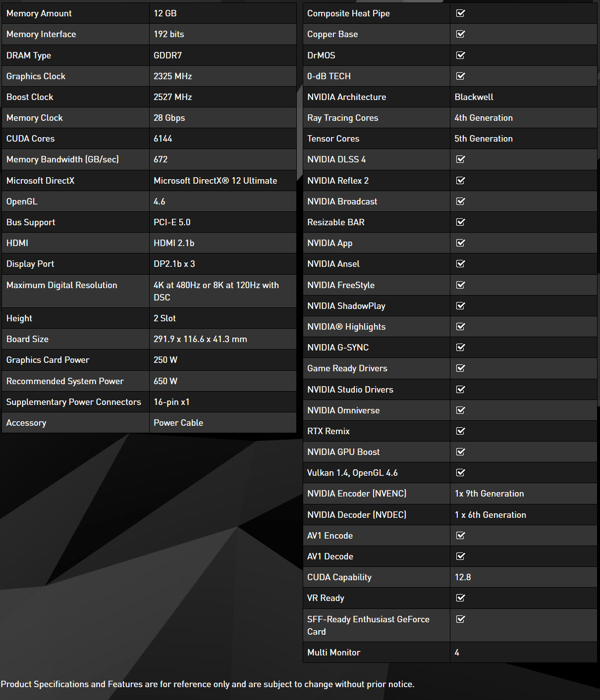Select 'Microsoft DirectX® 12 Ultimate' text
This screenshot has width=600, height=700.
pyautogui.click(x=215, y=181)
